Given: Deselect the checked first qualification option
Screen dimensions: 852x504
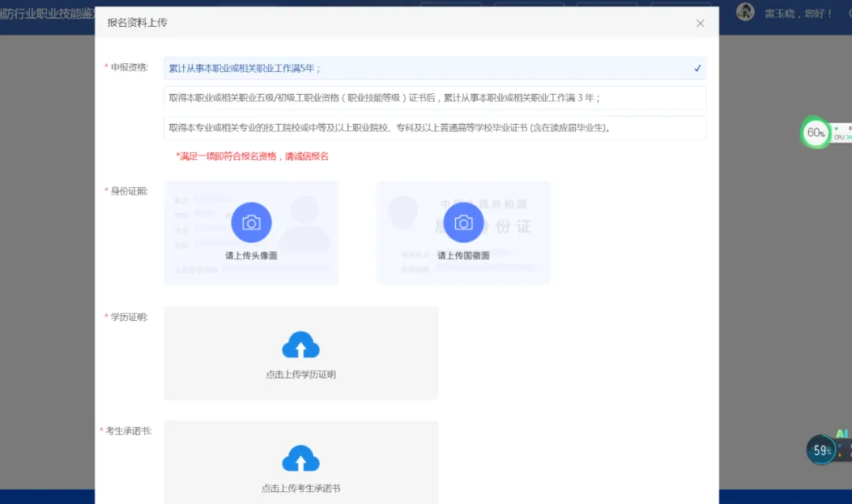Looking at the screenshot, I should pyautogui.click(x=434, y=69).
